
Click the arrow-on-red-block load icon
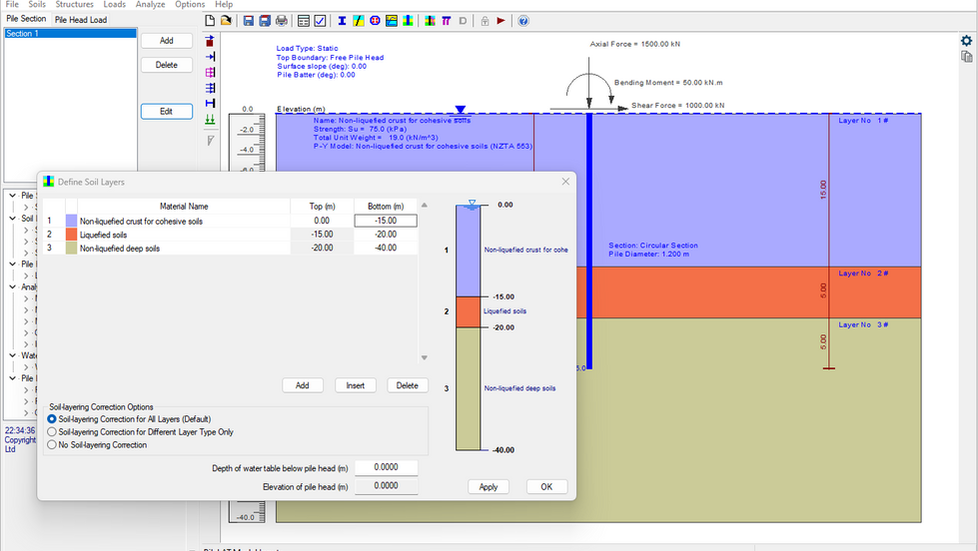[210, 41]
